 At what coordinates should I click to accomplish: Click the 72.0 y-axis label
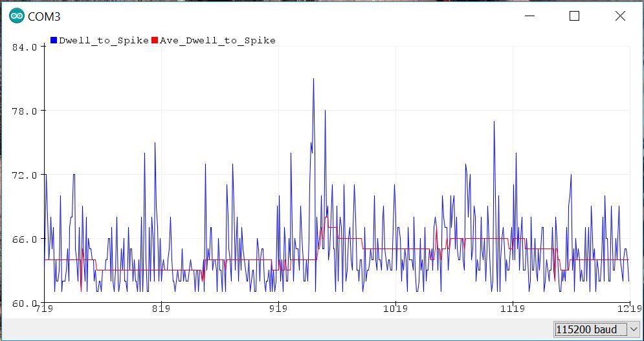pyautogui.click(x=25, y=175)
